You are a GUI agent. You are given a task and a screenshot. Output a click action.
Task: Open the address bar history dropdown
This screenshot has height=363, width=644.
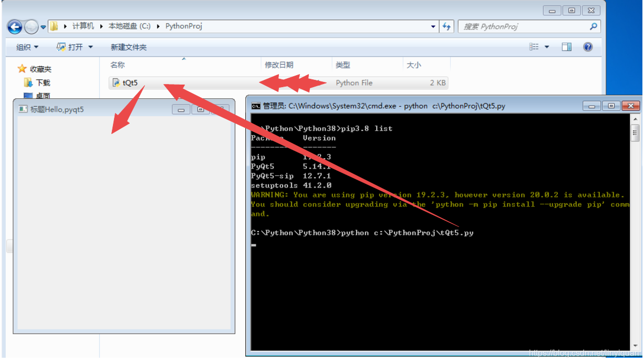[433, 26]
